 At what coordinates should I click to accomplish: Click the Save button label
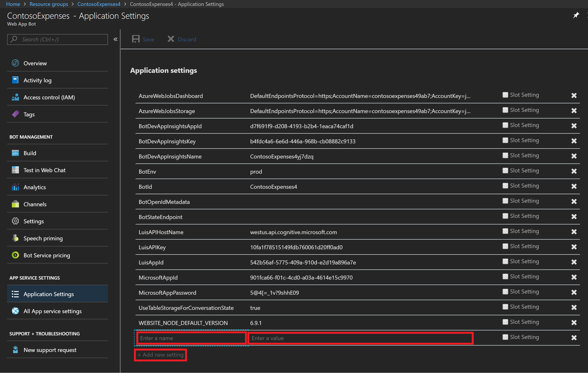(148, 39)
